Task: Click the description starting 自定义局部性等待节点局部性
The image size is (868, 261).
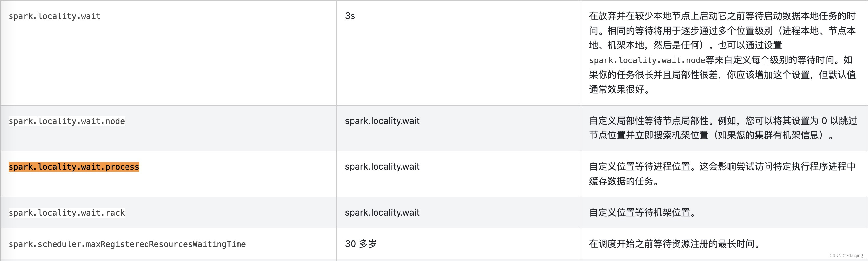Action: pyautogui.click(x=722, y=121)
